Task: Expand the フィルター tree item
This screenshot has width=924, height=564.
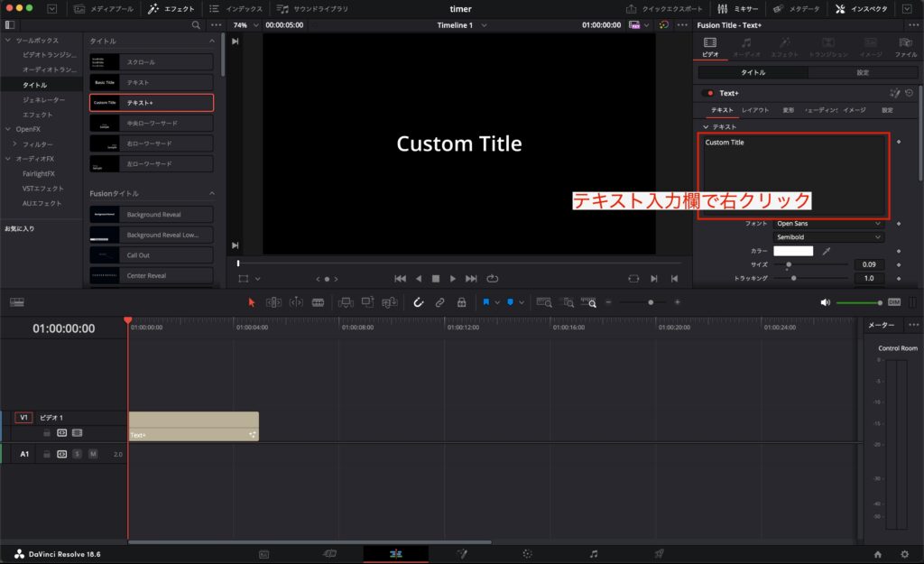Action: pyautogui.click(x=14, y=144)
